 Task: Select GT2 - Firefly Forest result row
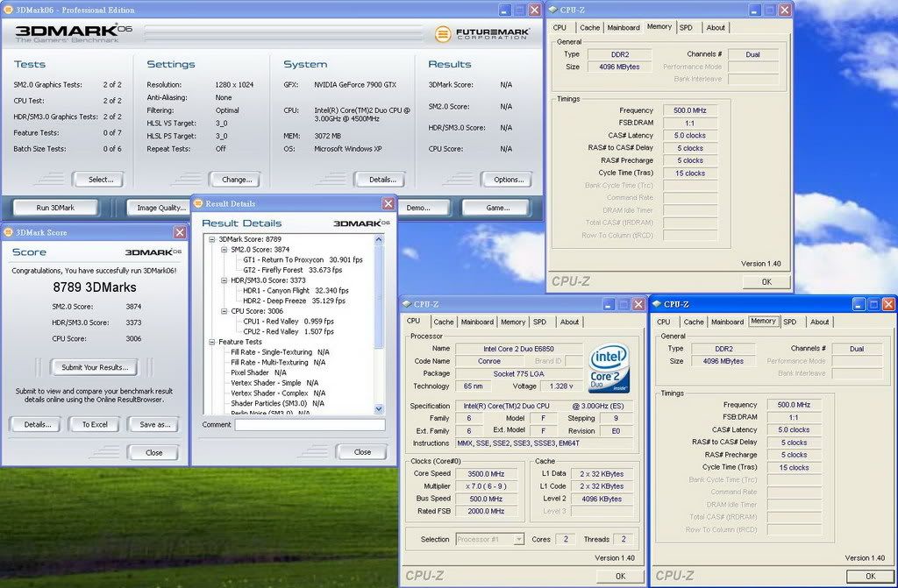click(x=292, y=270)
